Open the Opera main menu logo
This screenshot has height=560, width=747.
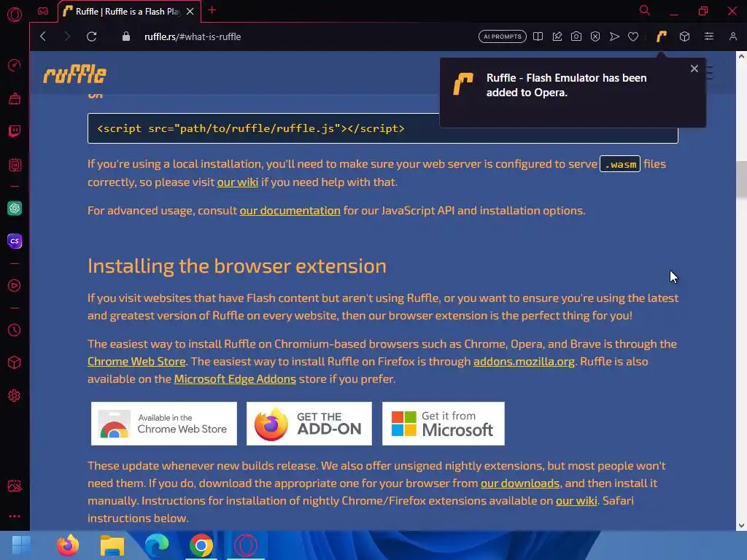[15, 15]
